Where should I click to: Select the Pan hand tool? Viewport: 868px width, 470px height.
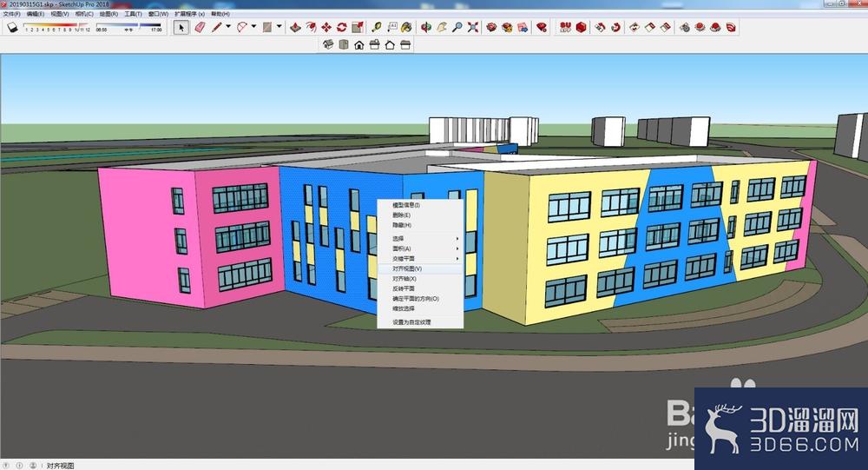tap(441, 27)
